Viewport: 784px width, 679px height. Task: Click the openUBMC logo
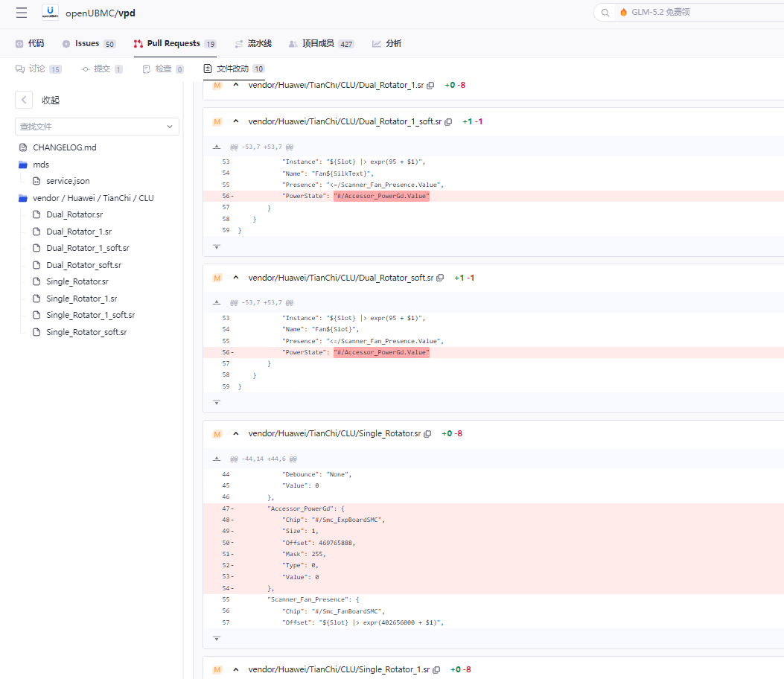(x=50, y=12)
